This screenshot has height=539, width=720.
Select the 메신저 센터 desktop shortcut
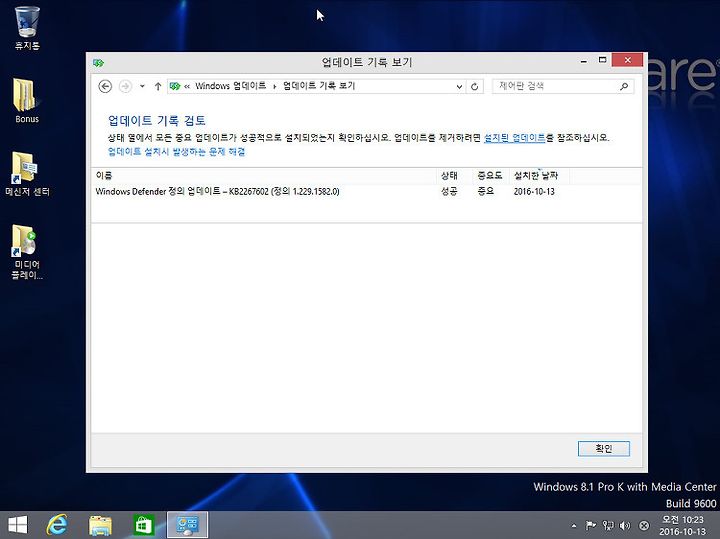[x=27, y=174]
